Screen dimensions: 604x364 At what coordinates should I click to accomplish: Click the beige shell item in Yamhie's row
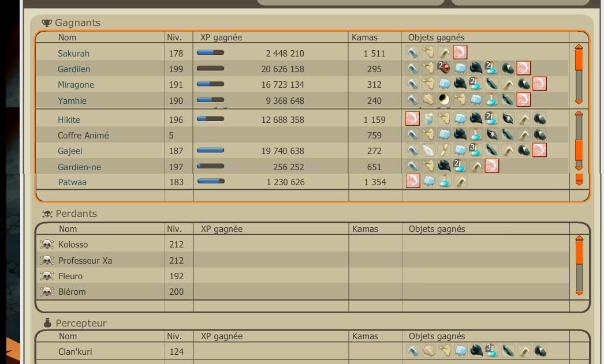pos(428,100)
